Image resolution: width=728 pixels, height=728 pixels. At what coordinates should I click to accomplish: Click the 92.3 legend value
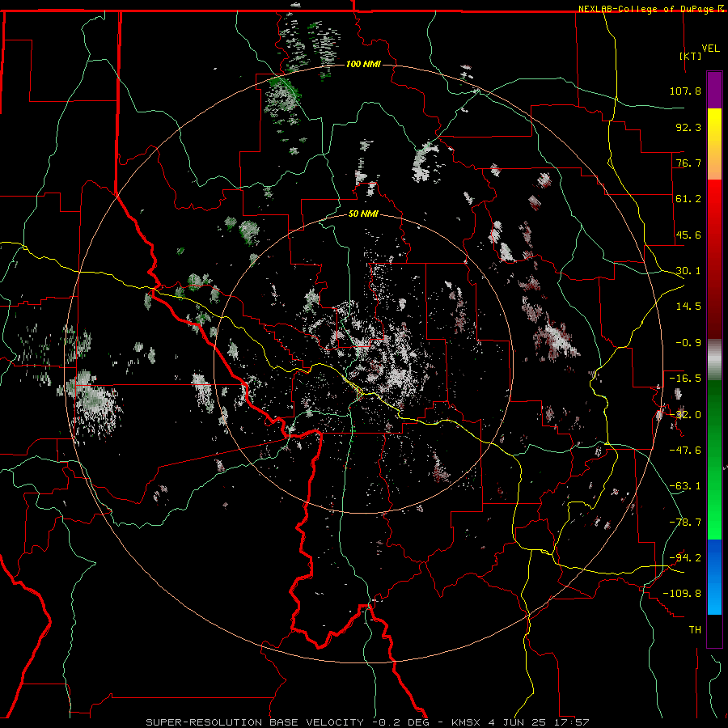point(688,127)
